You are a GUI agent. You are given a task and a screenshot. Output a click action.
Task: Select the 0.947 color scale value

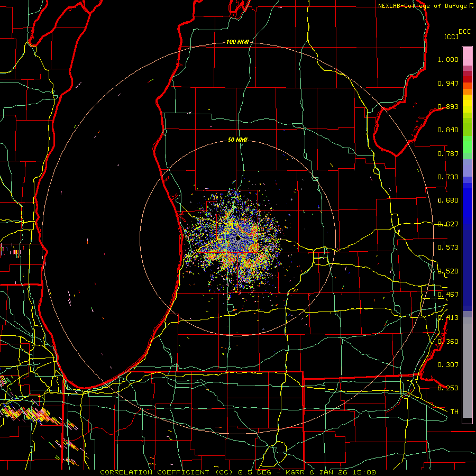click(448, 83)
